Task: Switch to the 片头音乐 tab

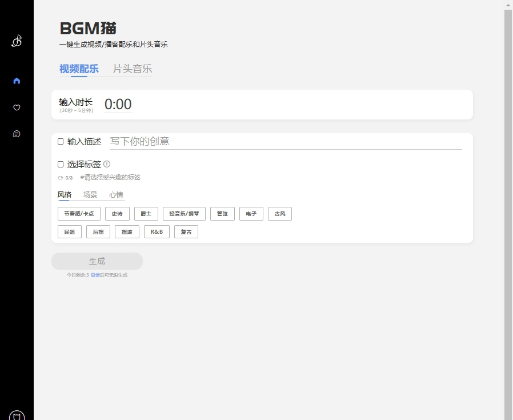Action: (133, 69)
